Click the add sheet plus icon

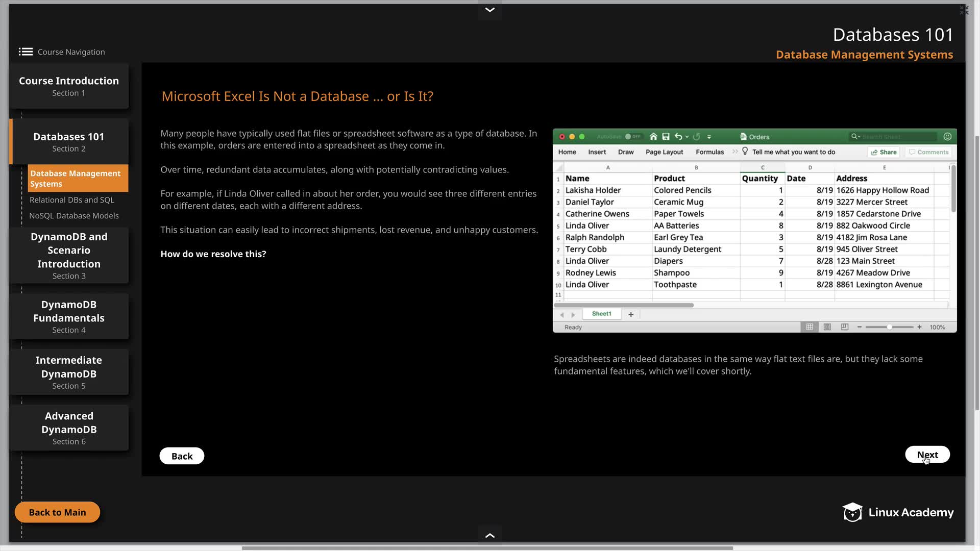(631, 314)
